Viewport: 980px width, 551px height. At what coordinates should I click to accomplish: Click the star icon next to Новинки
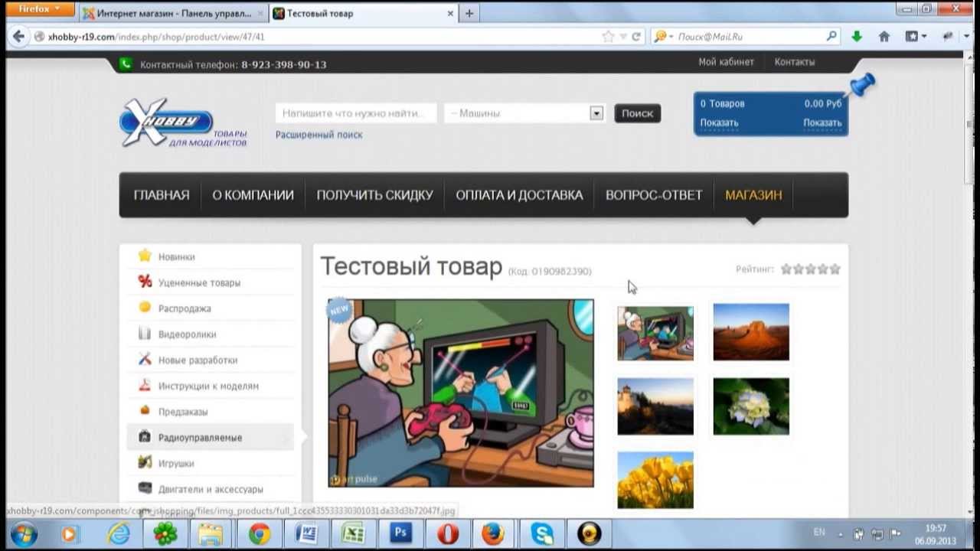click(x=145, y=256)
